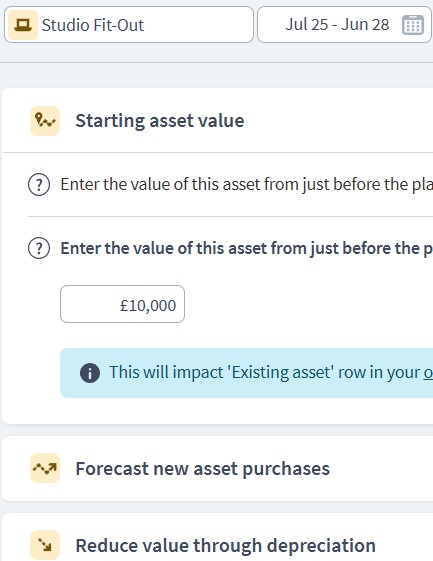Open the Studio Fit-Out asset selector
The height and width of the screenshot is (561, 433).
(129, 25)
